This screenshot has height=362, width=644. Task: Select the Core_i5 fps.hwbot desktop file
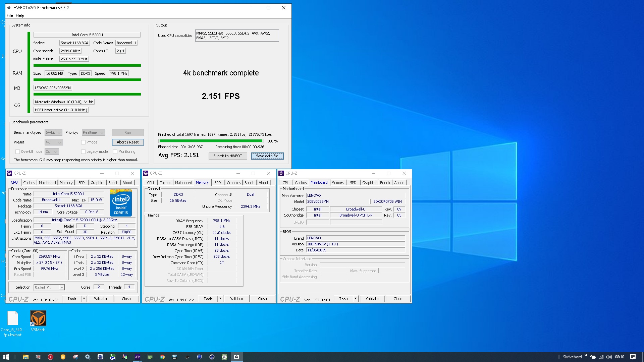coord(12,324)
